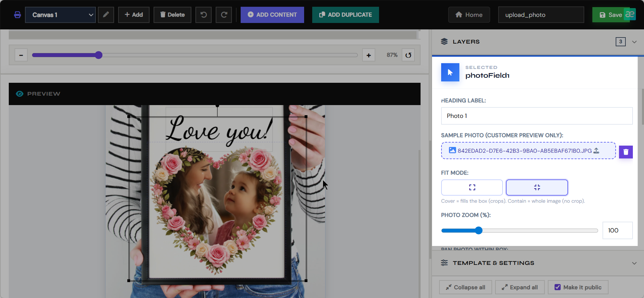644x298 pixels.
Task: Click the pencil rename canvas icon
Action: 106,15
